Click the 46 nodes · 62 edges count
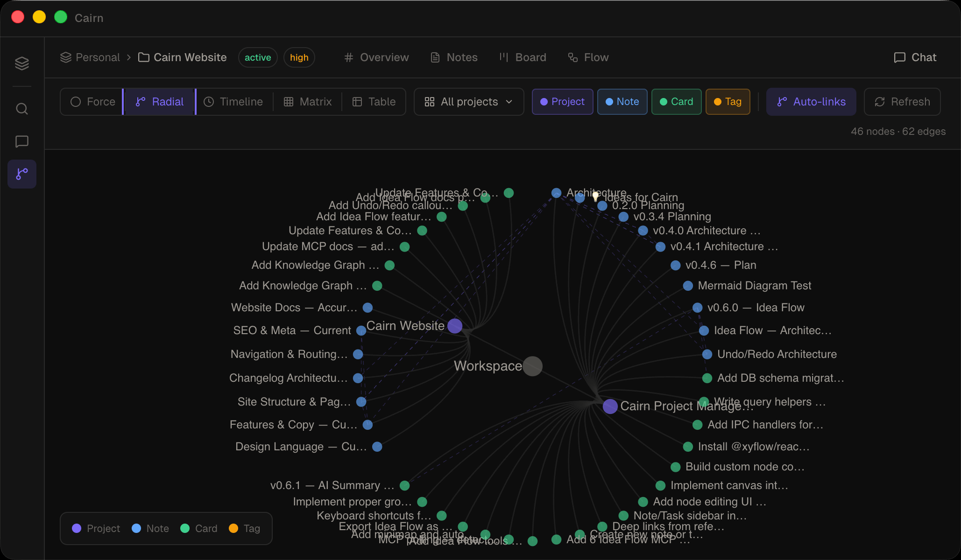The image size is (961, 560). [x=898, y=132]
